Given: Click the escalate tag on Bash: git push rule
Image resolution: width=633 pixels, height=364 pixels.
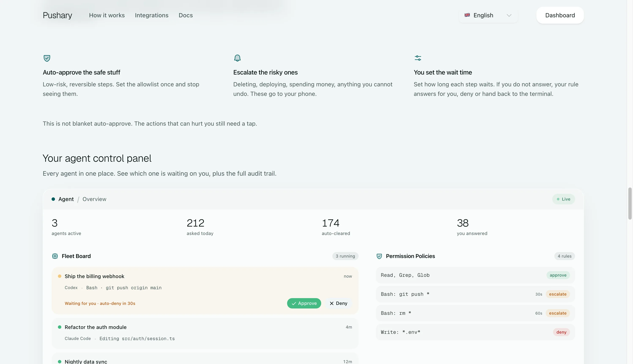Looking at the screenshot, I should click(x=558, y=294).
